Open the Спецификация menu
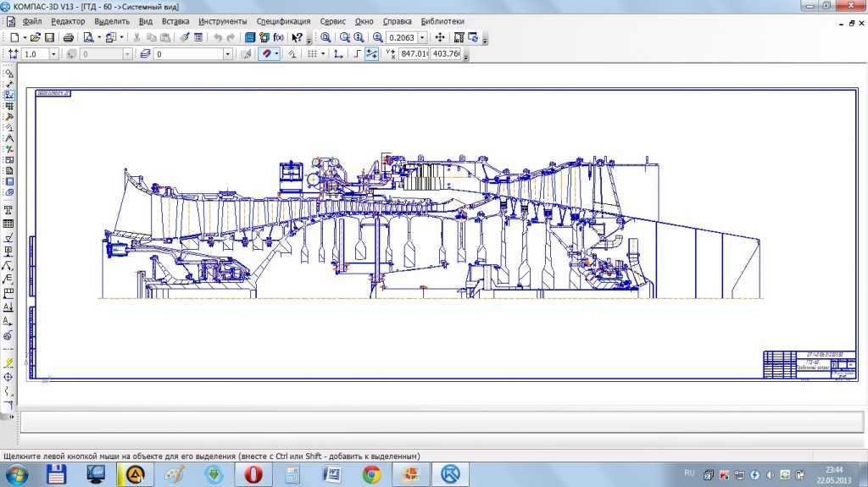868x487 pixels. [283, 21]
